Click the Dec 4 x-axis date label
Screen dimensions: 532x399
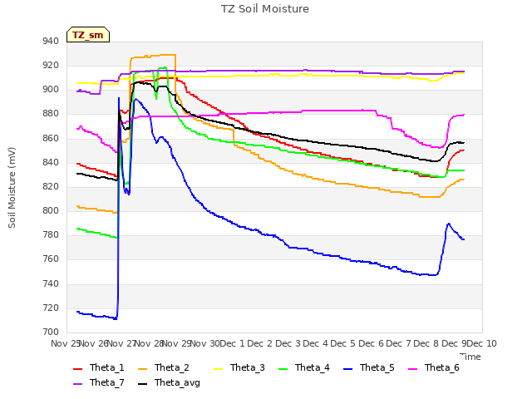(x=316, y=343)
